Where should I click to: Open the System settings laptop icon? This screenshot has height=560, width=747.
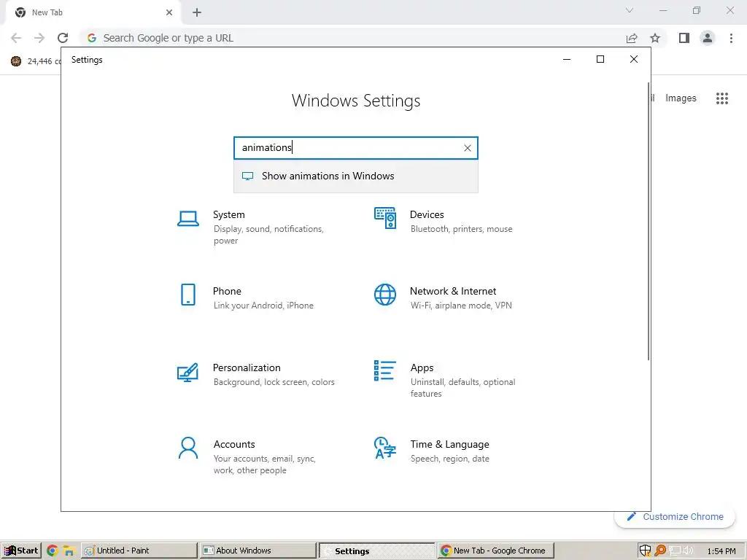[188, 219]
